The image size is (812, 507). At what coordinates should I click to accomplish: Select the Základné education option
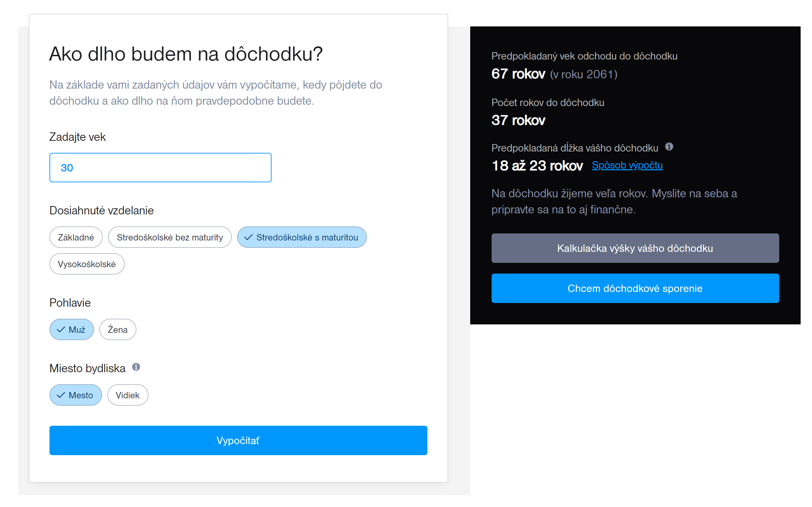(x=76, y=237)
